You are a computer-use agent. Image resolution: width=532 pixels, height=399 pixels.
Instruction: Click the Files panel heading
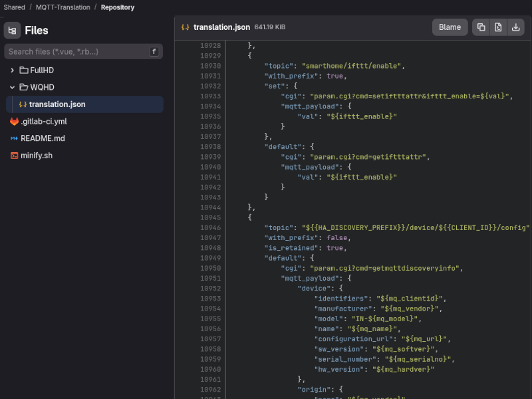(x=37, y=31)
